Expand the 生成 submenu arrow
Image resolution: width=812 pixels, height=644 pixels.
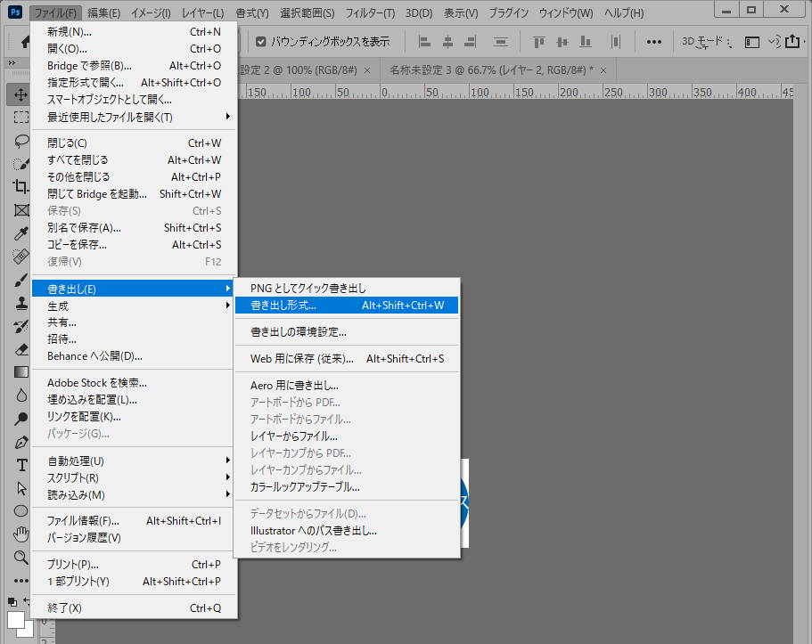point(228,306)
